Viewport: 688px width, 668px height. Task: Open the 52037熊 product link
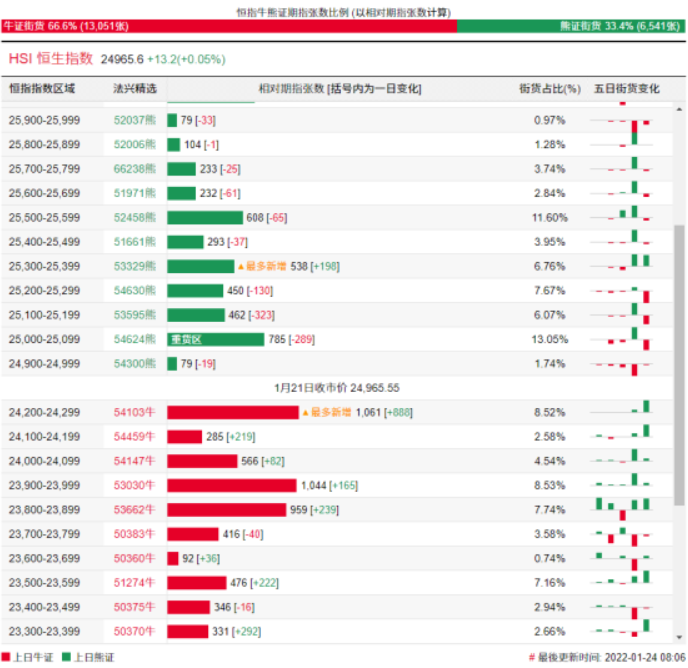(135, 120)
